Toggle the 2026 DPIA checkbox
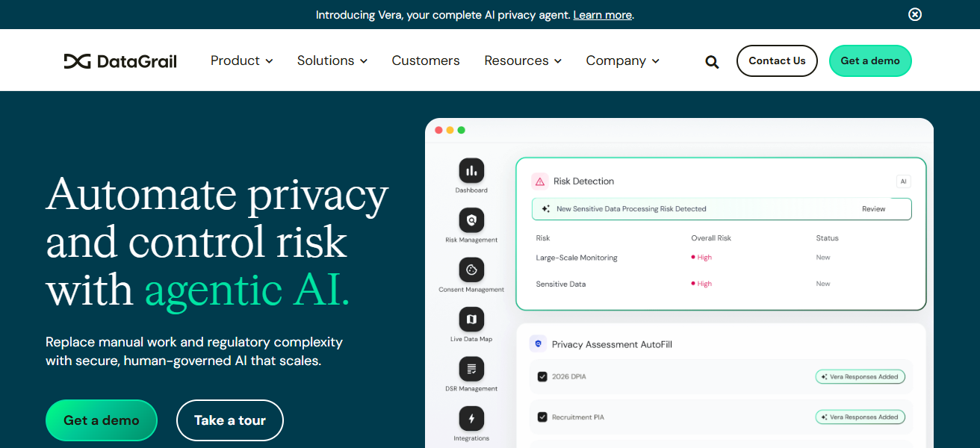Viewport: 980px width, 448px height. coord(542,377)
